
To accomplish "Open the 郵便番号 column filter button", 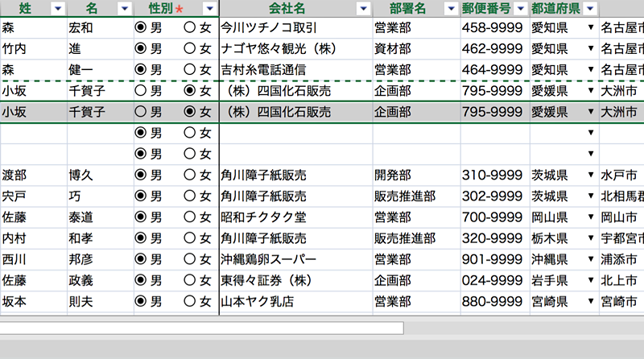I will click(x=519, y=8).
